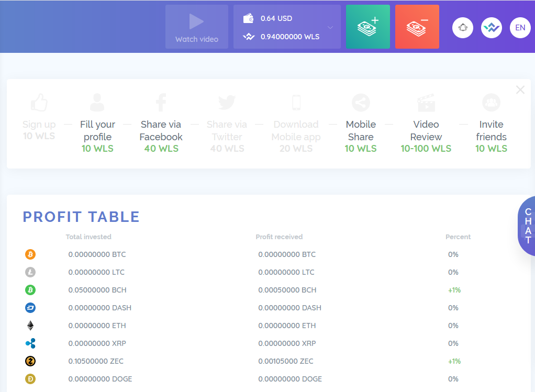The height and width of the screenshot is (392, 535).
Task: Click the 0.10500000 ZEC invested value
Action: coord(96,361)
